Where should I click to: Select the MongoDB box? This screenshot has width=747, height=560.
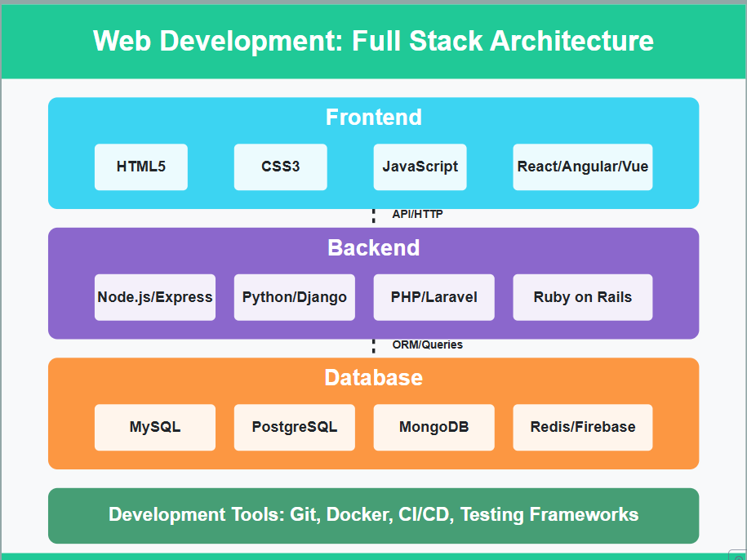pyautogui.click(x=434, y=427)
